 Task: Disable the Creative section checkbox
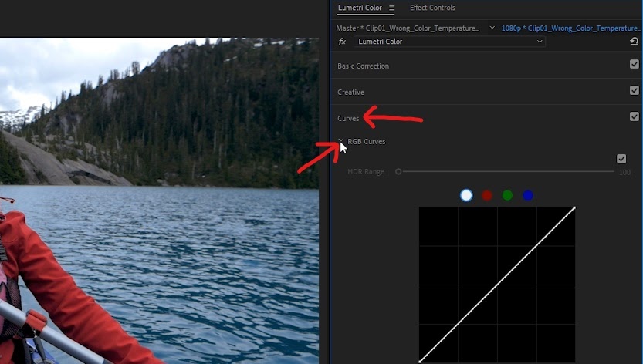[634, 90]
